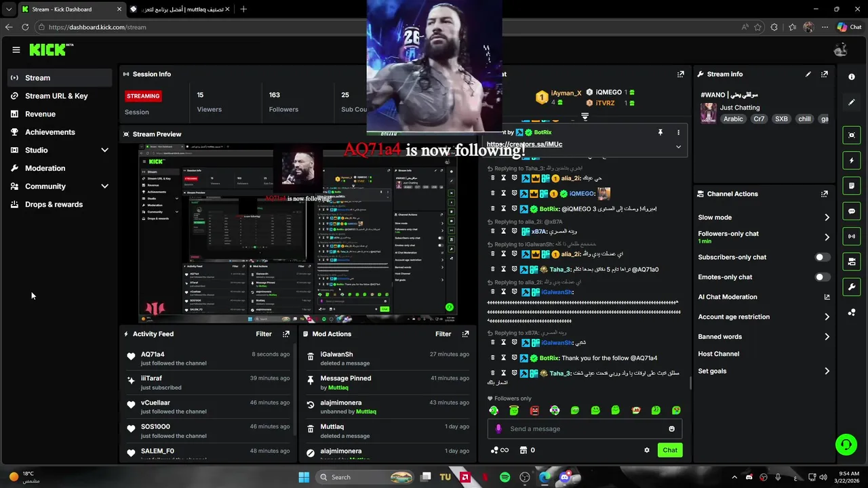Click the Send a message input field
The width and height of the screenshot is (868, 488).
[x=585, y=429]
